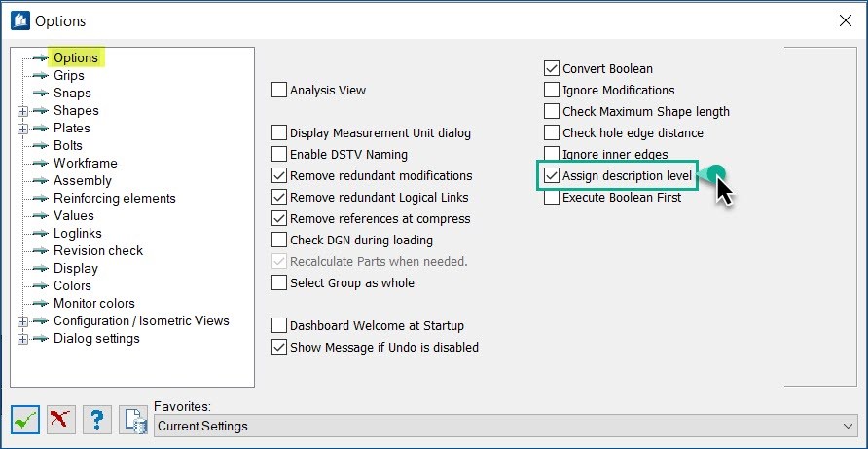Check the Check DGN during loading box
The height and width of the screenshot is (449, 868).
[x=279, y=240]
